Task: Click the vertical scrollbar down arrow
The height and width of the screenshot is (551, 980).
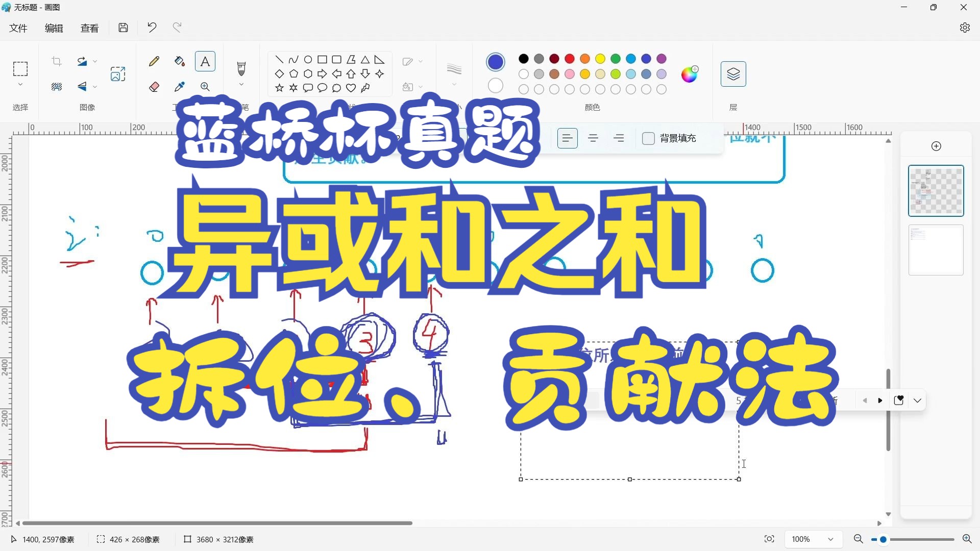Action: [x=888, y=514]
